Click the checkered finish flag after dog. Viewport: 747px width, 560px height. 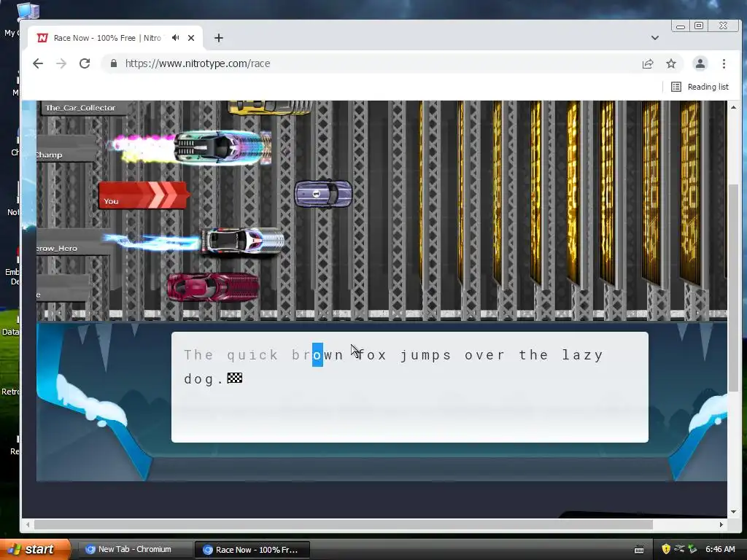coord(235,378)
